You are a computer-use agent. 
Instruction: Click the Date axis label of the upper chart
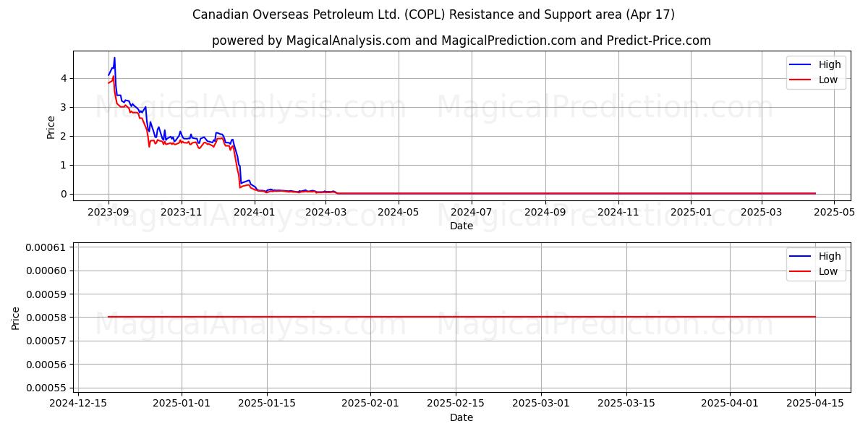(461, 226)
